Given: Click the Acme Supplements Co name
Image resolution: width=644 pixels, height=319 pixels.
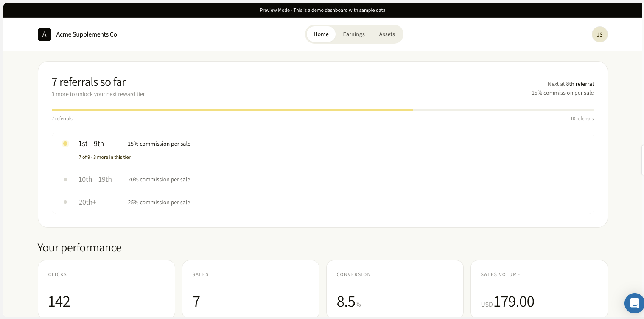Looking at the screenshot, I should [87, 34].
